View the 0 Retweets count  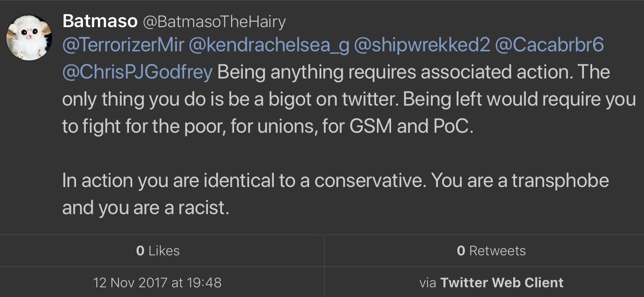491,250
